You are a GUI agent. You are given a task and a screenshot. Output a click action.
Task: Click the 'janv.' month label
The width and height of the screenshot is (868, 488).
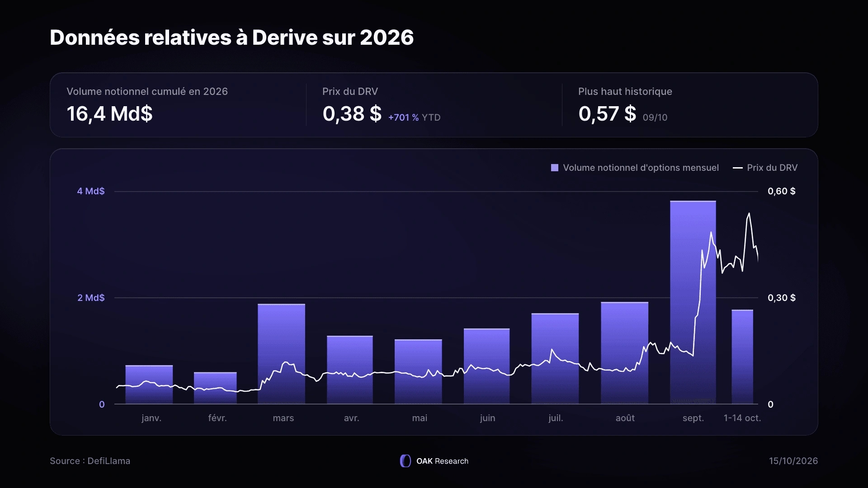151,418
